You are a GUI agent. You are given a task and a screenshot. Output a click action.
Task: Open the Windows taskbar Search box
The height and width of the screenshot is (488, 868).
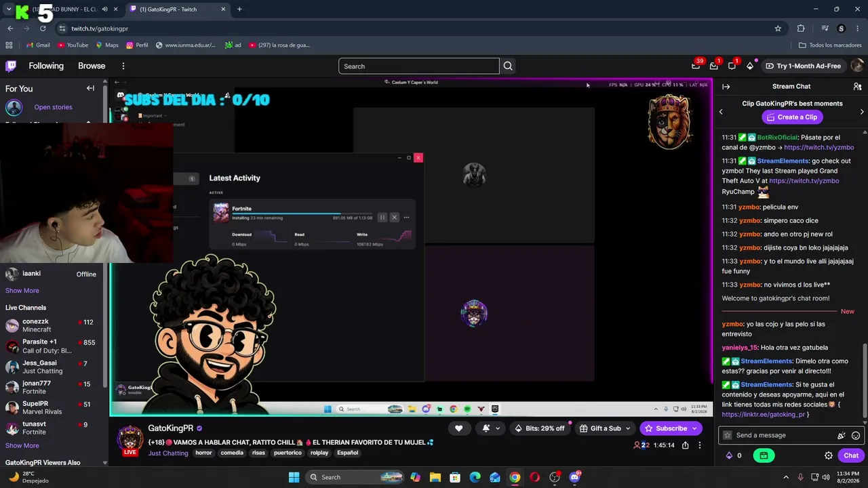[x=355, y=477]
